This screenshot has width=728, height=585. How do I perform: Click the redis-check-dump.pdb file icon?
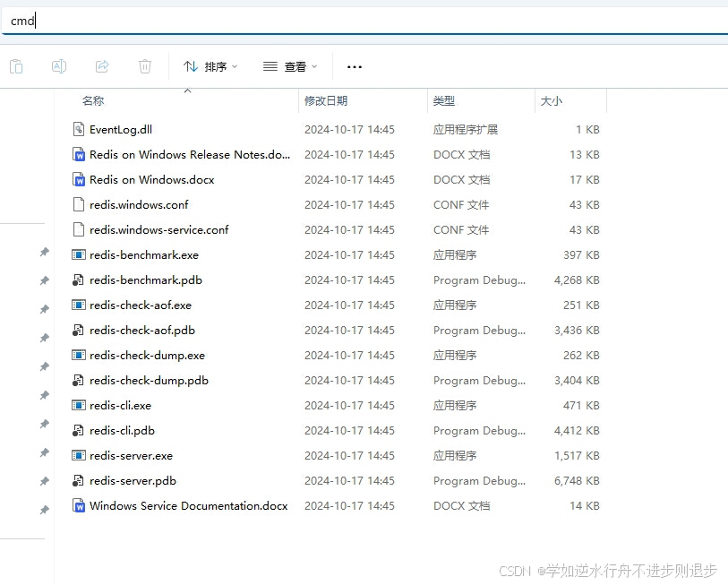click(x=78, y=380)
